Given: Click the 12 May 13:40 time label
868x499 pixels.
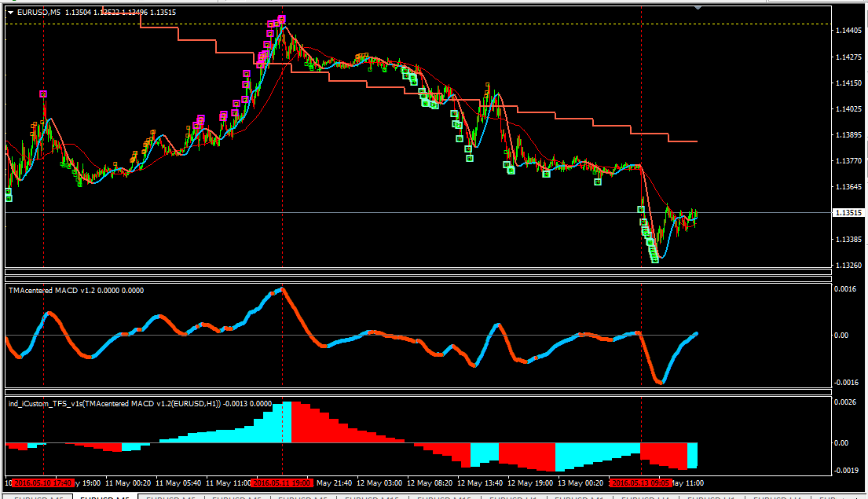Looking at the screenshot, I should (x=480, y=483).
